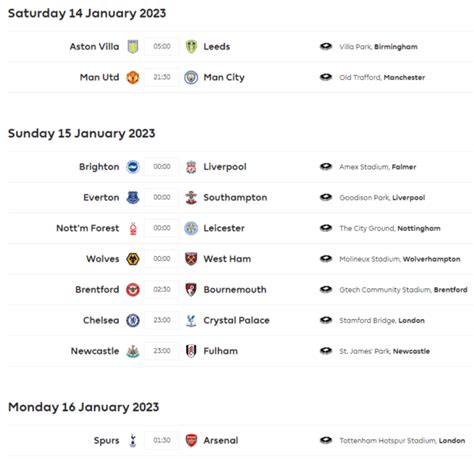
Task: Select the Man City club badge
Action: 191,77
